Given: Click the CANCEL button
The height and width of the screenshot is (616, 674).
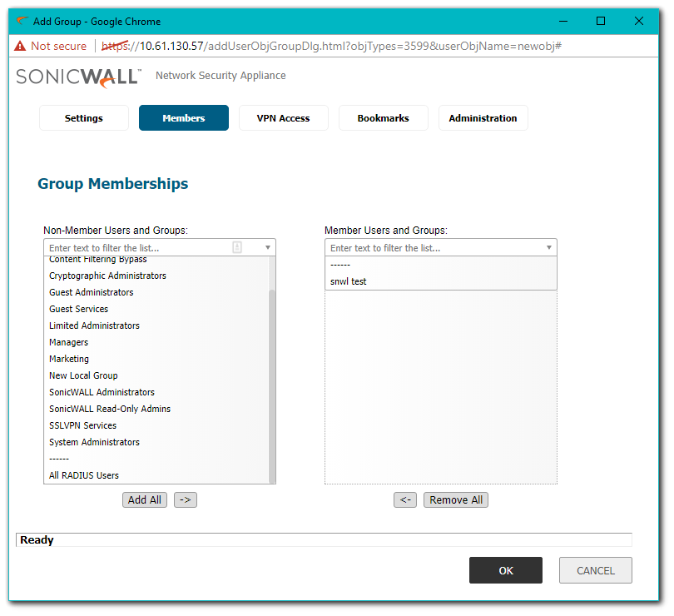Looking at the screenshot, I should [x=596, y=570].
